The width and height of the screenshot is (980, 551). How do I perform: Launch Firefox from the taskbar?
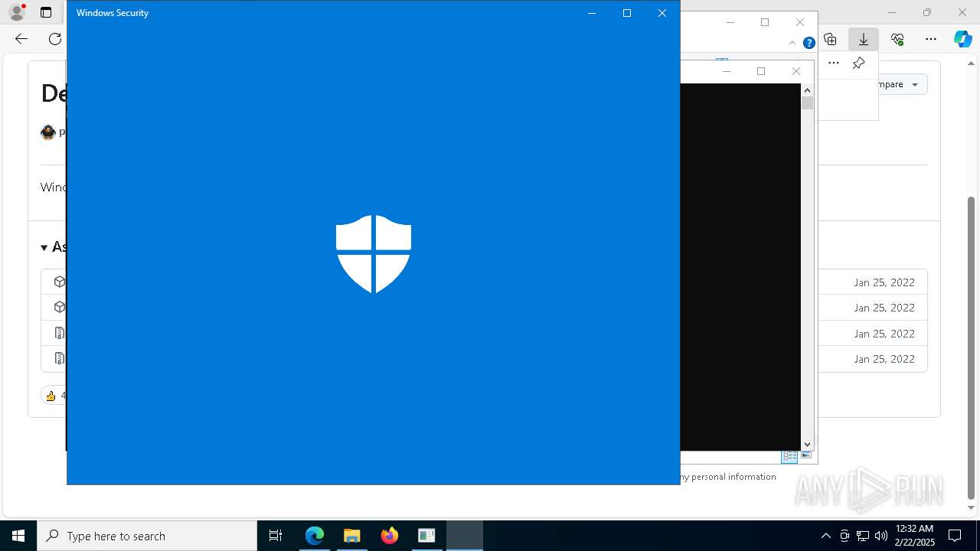tap(390, 536)
